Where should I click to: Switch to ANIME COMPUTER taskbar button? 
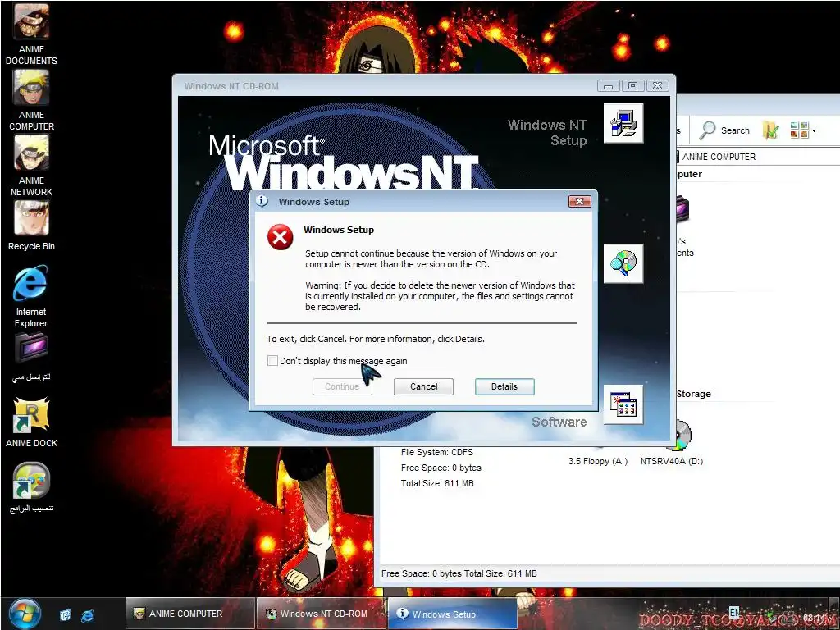(190, 614)
